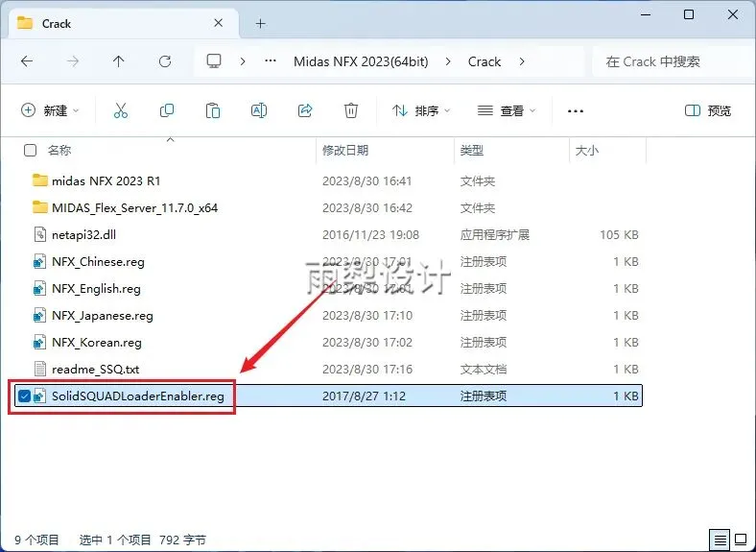The image size is (756, 552).
Task: Refresh the Crack folder view
Action: point(165,61)
